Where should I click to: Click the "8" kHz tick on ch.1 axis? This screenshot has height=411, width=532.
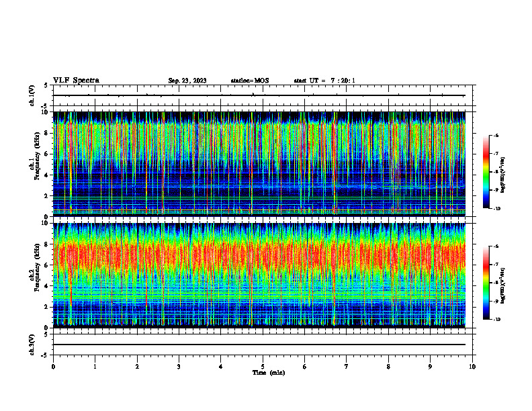point(47,133)
